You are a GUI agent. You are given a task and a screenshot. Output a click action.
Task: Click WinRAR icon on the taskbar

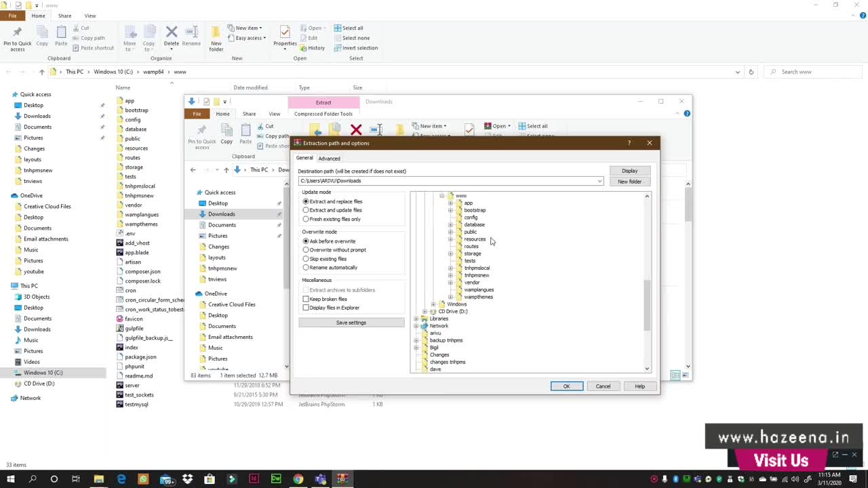[x=342, y=479]
